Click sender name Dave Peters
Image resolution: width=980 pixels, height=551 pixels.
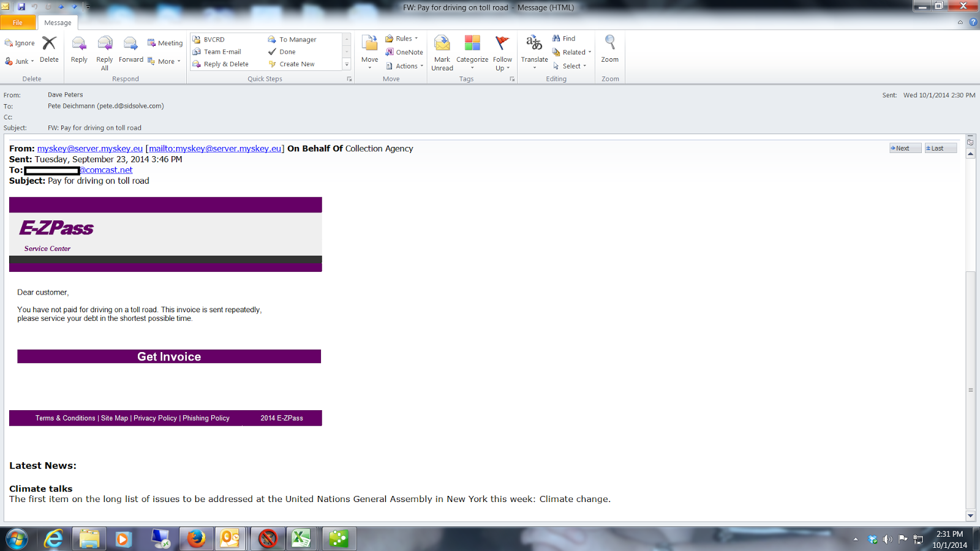pyautogui.click(x=66, y=95)
